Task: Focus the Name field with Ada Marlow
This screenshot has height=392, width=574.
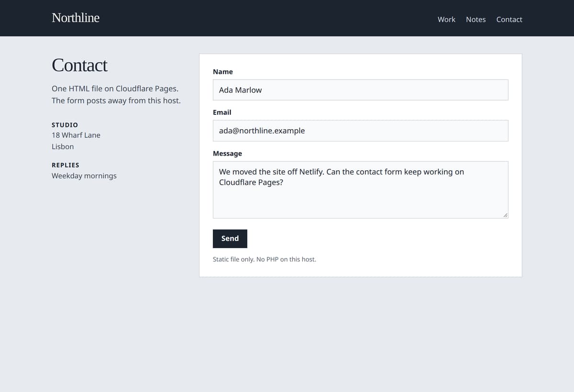Action: [360, 90]
